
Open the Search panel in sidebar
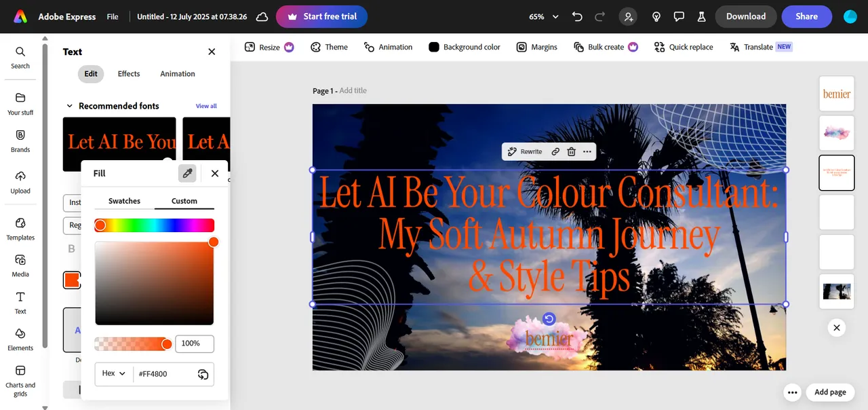pyautogui.click(x=20, y=57)
